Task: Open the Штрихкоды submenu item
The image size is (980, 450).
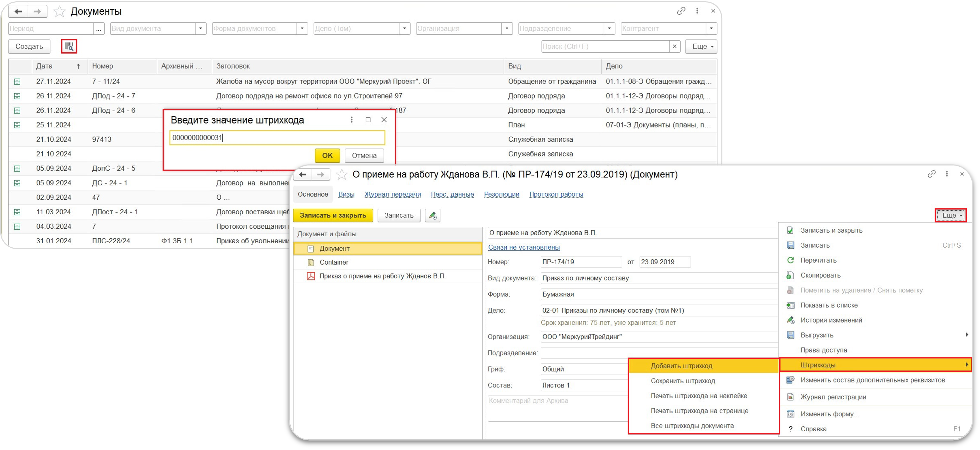Action: click(876, 365)
